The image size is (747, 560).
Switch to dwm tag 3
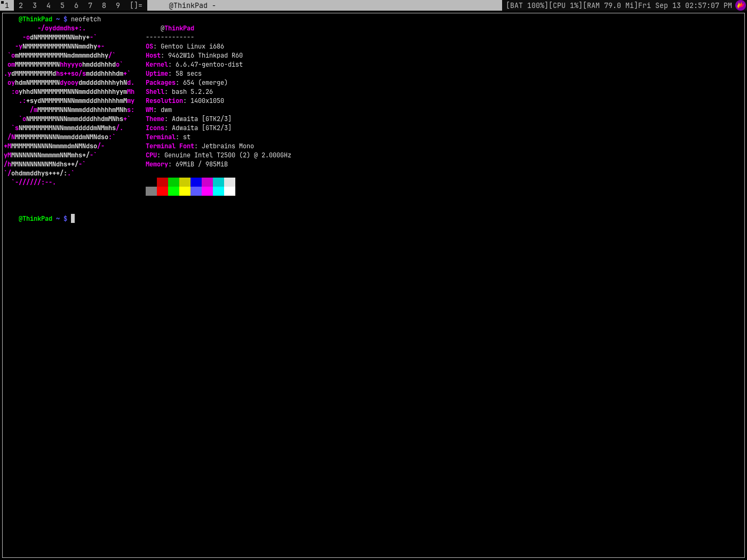[x=35, y=5]
